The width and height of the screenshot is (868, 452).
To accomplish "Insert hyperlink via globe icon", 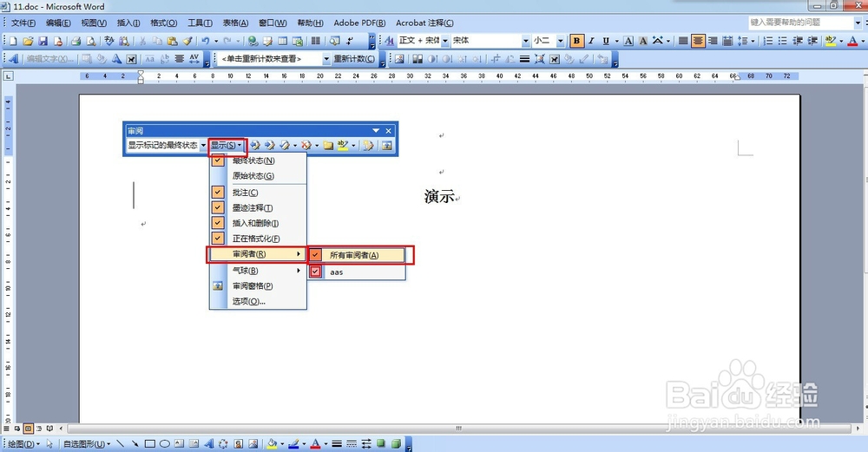I will click(253, 41).
